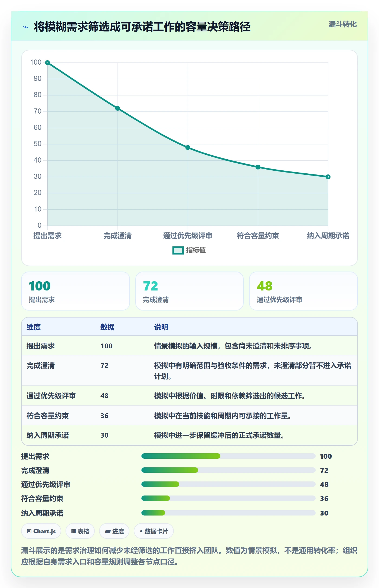The width and height of the screenshot is (379, 588).
Task: Select the Chart.js chip
Action: (41, 531)
